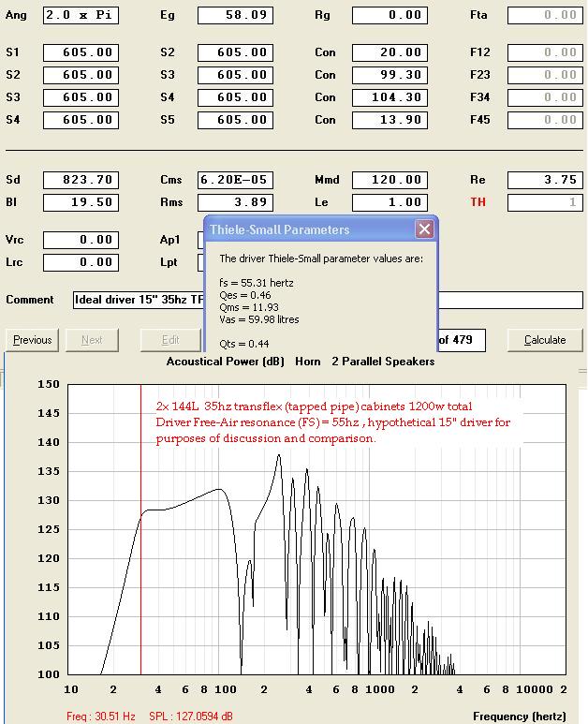Click the Con label beside 20.00
This screenshot has width=588, height=724.
coord(325,52)
